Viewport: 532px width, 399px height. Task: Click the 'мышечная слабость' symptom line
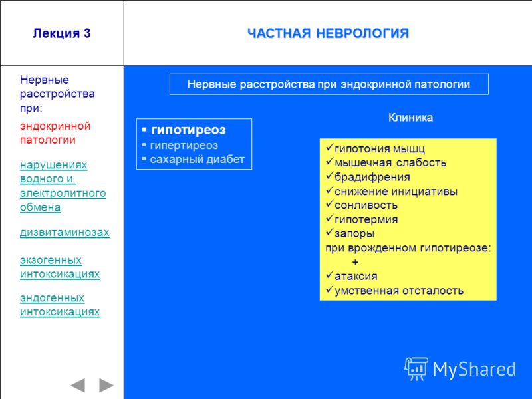click(x=386, y=162)
